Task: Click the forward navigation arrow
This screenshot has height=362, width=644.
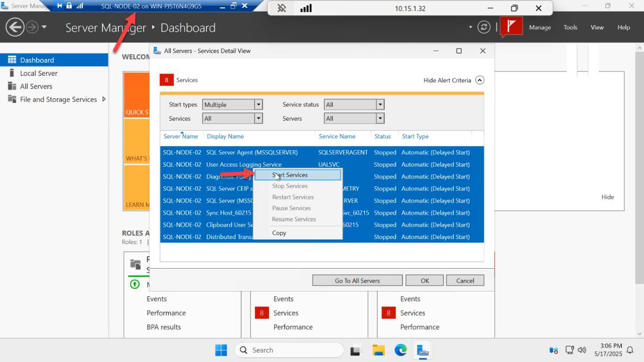Action: click(32, 27)
